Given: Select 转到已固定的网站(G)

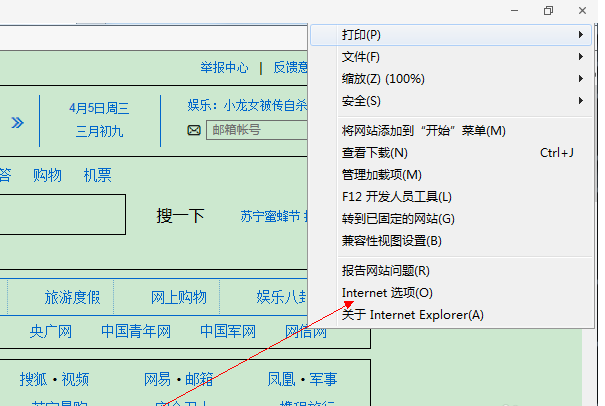Looking at the screenshot, I should tap(451, 219).
